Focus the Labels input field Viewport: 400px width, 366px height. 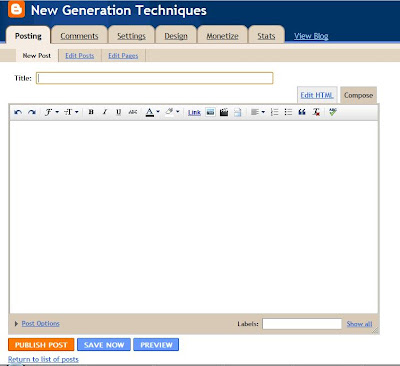(x=302, y=324)
